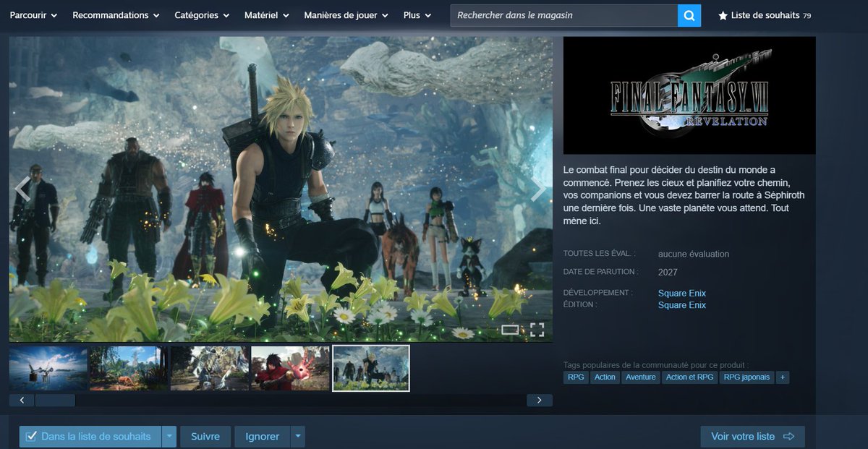Select the jungle landscape thumbnail
This screenshot has width=868, height=449.
pos(128,368)
